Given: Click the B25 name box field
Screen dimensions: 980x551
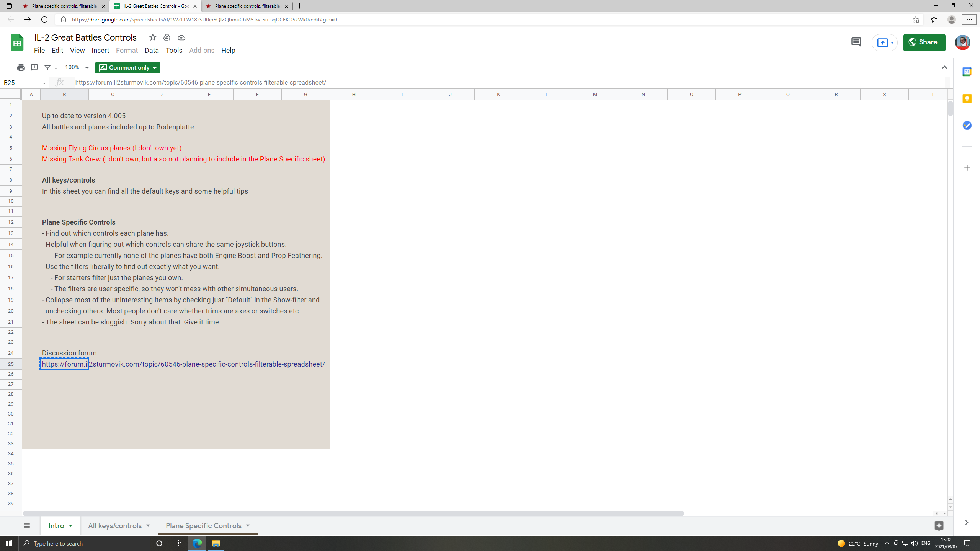Looking at the screenshot, I should click(x=24, y=83).
